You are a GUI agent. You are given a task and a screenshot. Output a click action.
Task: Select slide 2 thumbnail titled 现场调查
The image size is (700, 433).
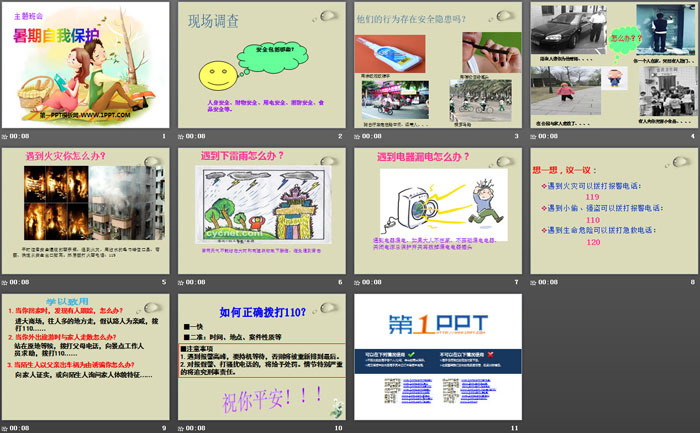[x=262, y=65]
